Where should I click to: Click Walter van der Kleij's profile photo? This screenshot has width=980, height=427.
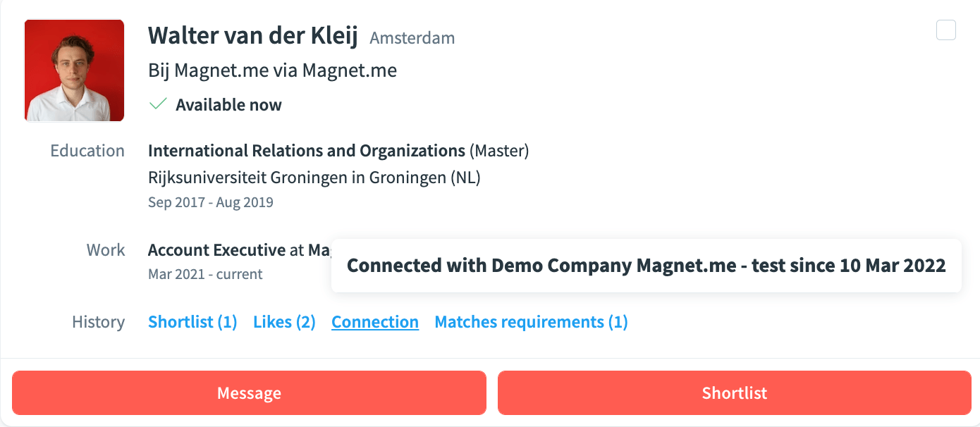coord(74,70)
